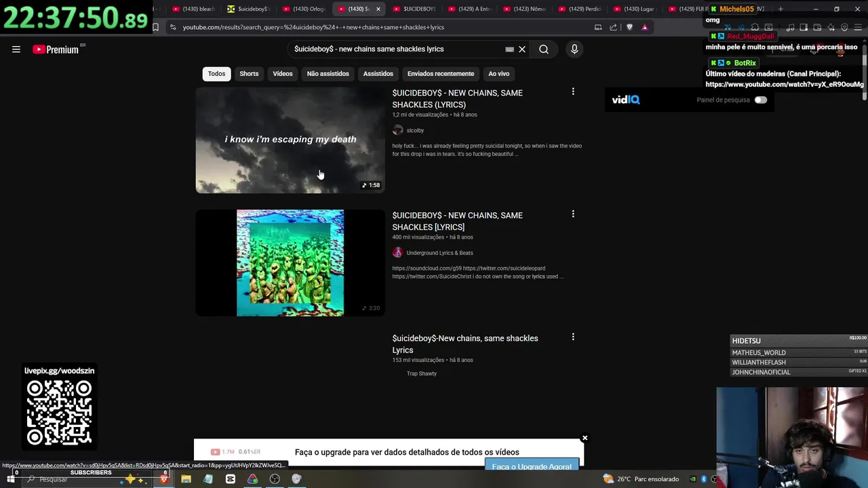
Task: Open Windows Start menu
Action: click(10, 479)
